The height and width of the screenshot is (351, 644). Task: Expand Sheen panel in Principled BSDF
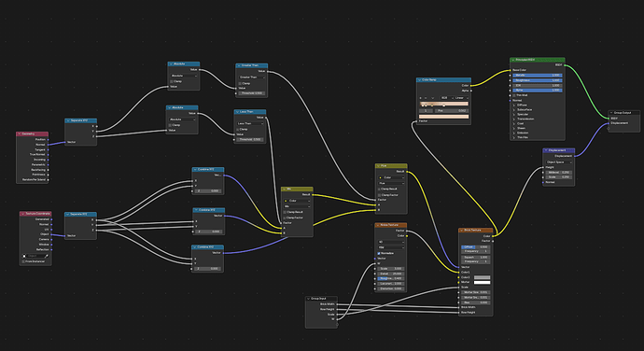514,128
